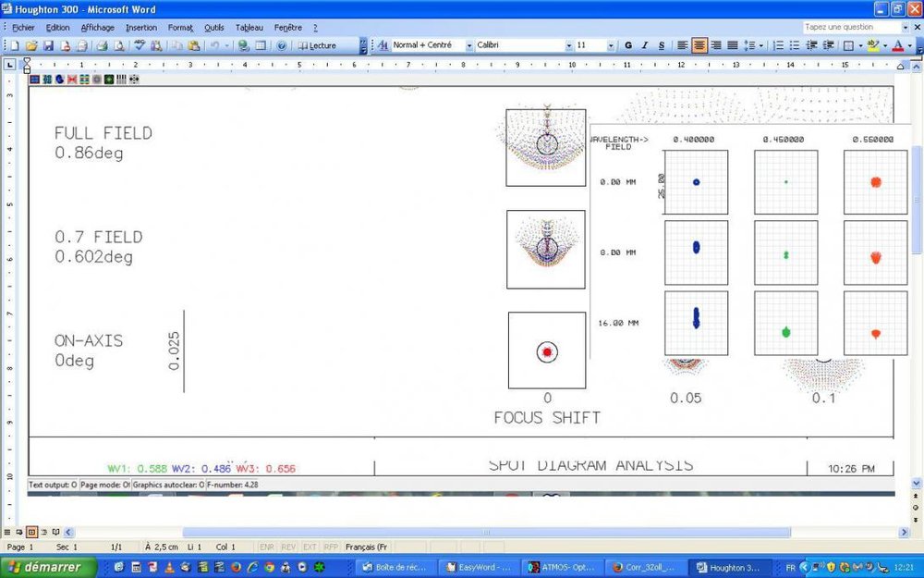Viewport: 924px width, 578px height.
Task: Align text to the left
Action: (683, 45)
